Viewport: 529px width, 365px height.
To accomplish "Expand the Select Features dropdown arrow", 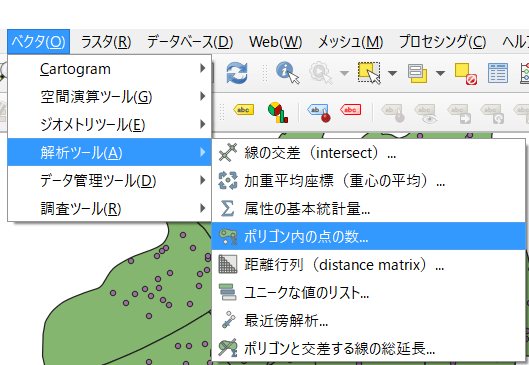I will (x=392, y=73).
